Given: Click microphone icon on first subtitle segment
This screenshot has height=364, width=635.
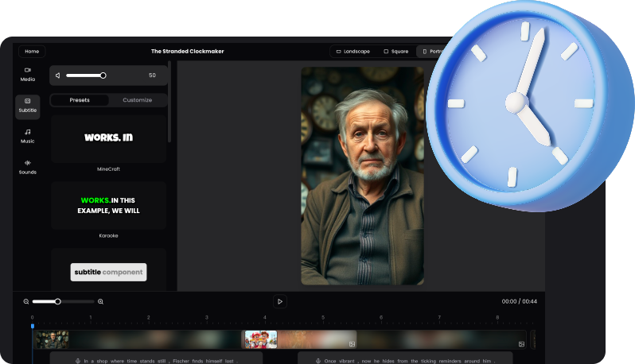Looking at the screenshot, I should 76,360.
